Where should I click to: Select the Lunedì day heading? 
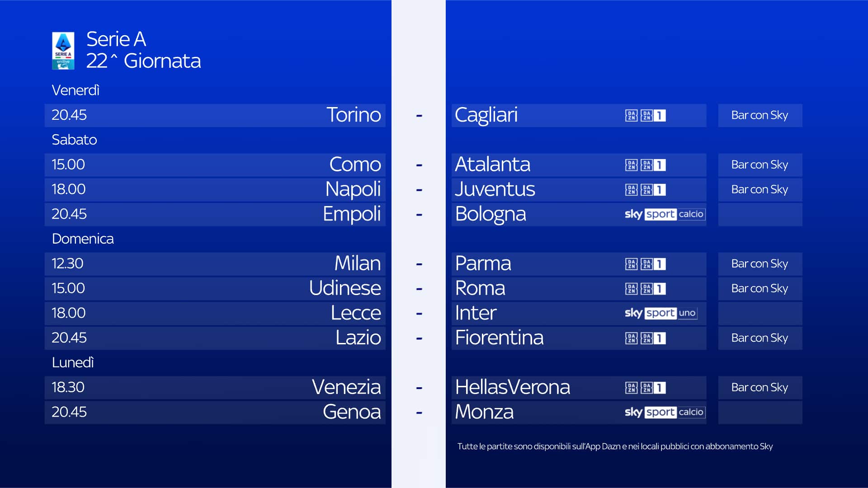pyautogui.click(x=73, y=362)
